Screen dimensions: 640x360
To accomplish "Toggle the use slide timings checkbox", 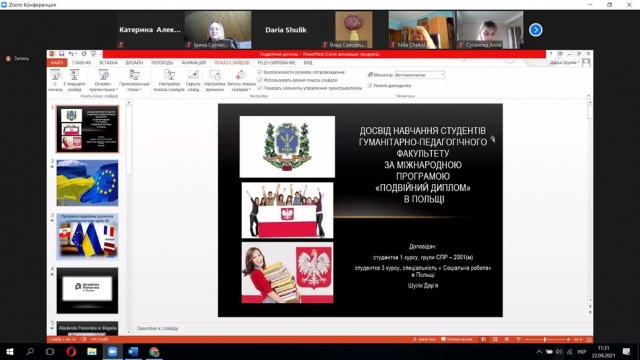I will tap(260, 80).
